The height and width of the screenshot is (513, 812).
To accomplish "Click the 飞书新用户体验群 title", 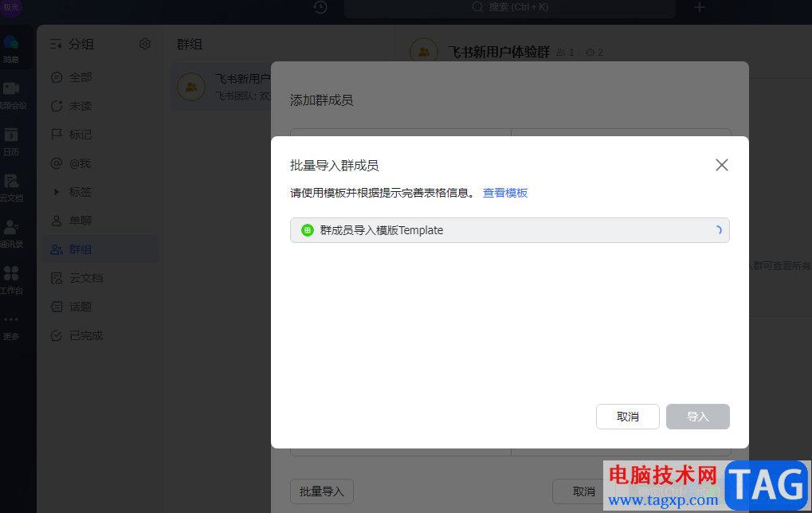I will (x=499, y=53).
